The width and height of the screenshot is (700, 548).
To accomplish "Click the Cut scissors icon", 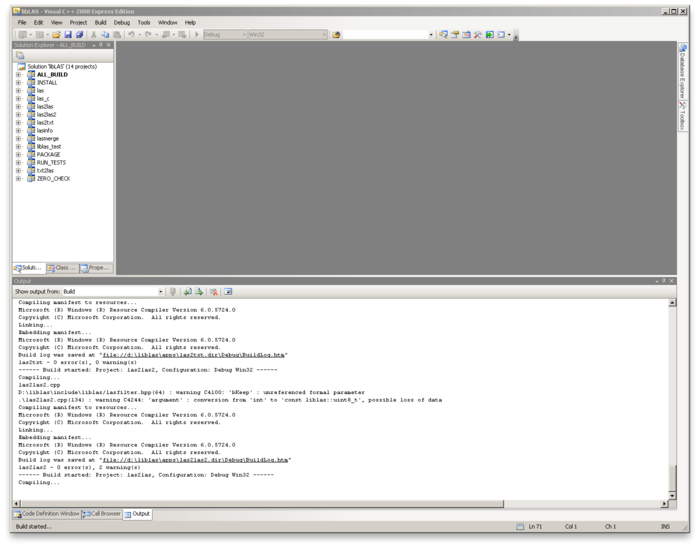I will (94, 34).
